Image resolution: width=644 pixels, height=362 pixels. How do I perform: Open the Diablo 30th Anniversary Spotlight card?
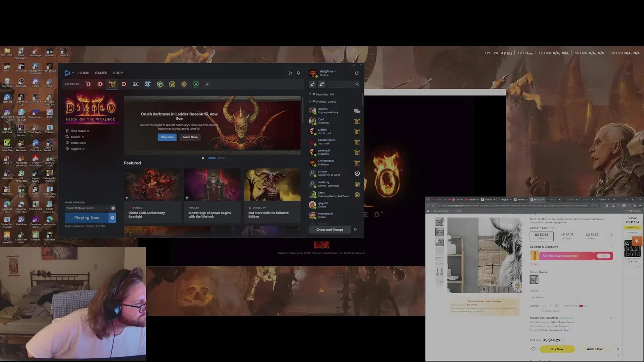click(152, 195)
